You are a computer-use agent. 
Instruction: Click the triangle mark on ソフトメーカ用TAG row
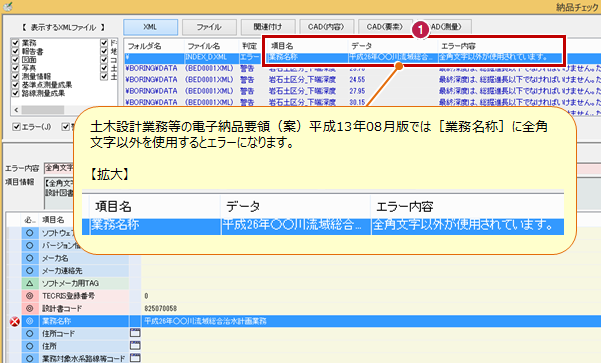coord(30,283)
